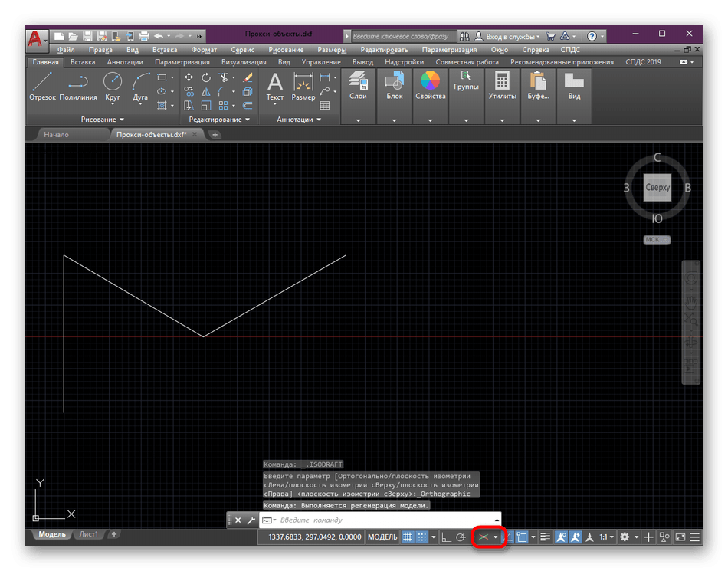
Task: Switch to the Аннотации ribbon tab
Action: point(125,62)
